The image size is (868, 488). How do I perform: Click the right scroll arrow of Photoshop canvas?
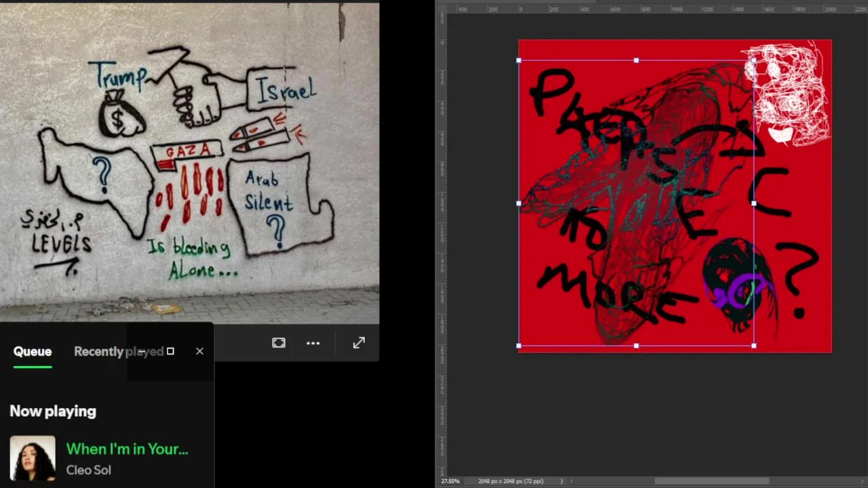863,481
